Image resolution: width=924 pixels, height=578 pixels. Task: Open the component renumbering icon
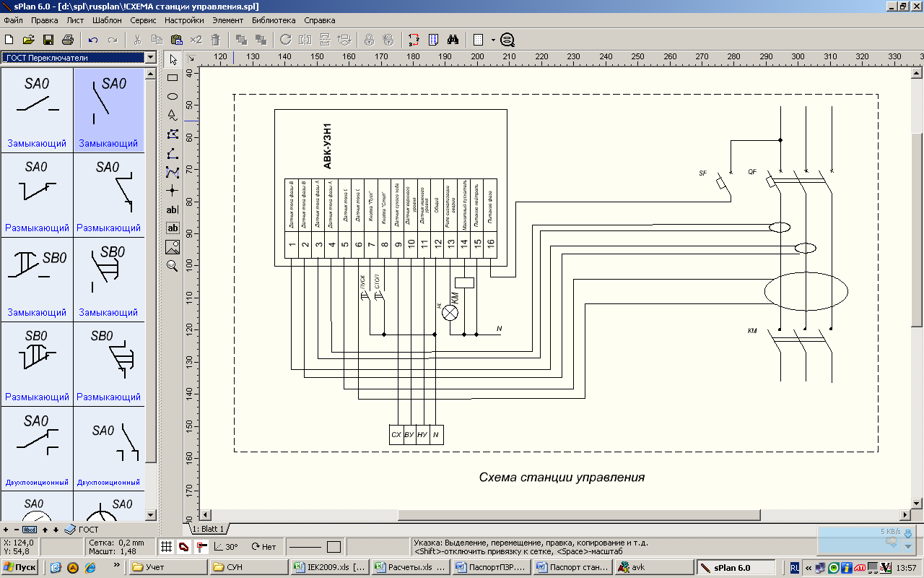pos(414,40)
